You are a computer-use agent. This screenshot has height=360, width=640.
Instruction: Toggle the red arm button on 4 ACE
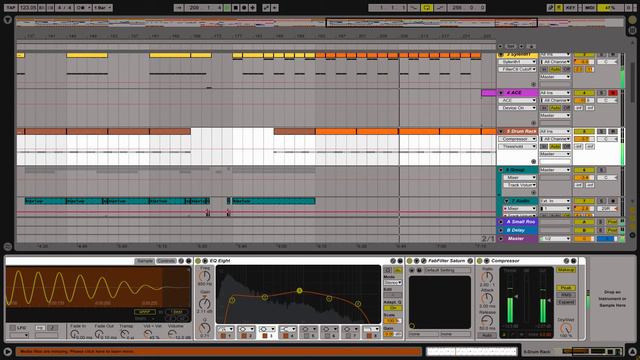613,93
